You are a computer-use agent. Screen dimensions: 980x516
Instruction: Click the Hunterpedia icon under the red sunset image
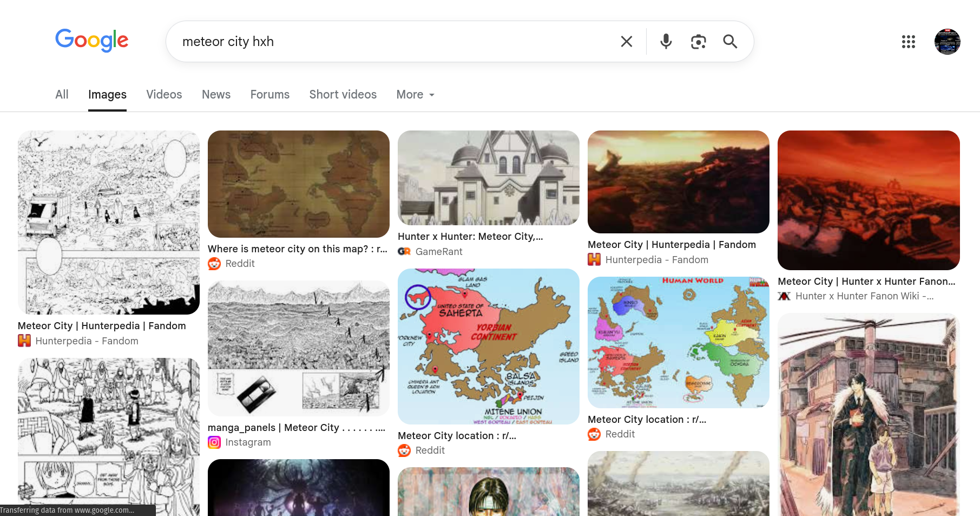(594, 260)
